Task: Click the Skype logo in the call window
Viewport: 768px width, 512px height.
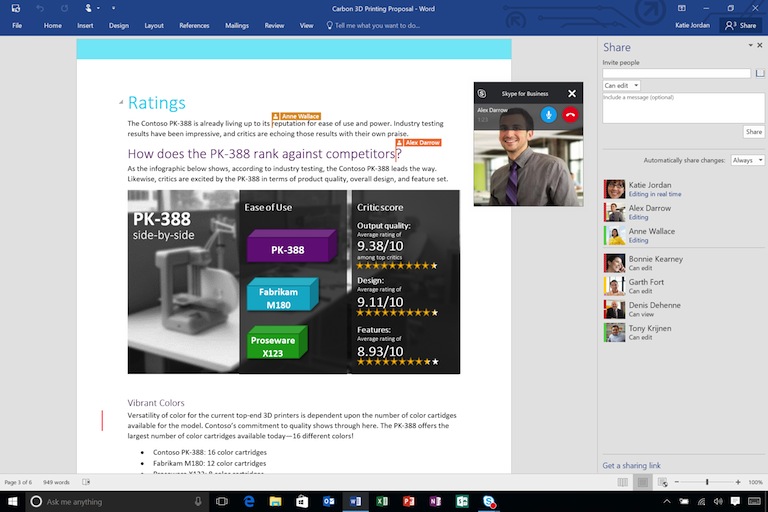Action: (482, 93)
